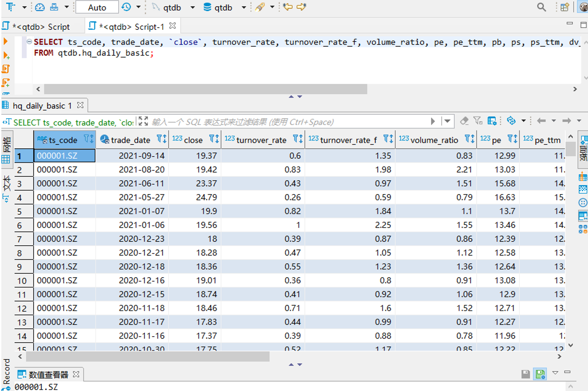
Task: Click the Auto commit mode button
Action: pos(97,8)
